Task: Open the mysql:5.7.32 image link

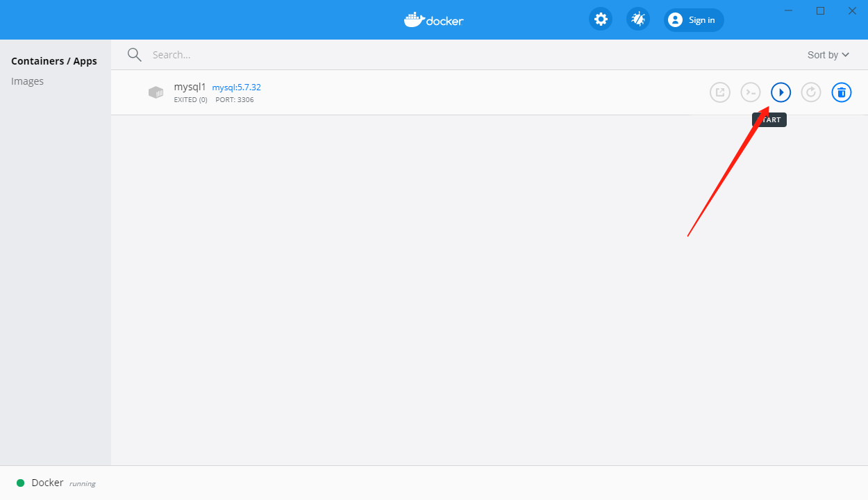Action: [236, 87]
